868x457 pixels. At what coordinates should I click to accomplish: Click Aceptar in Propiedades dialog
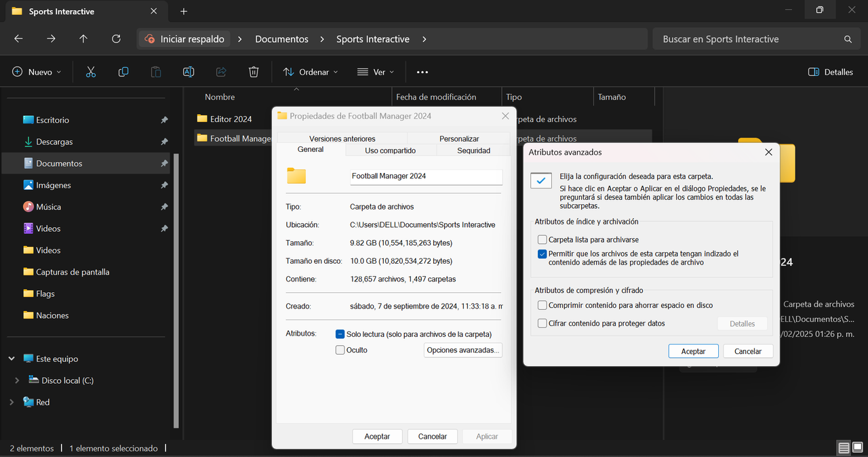coord(377,437)
